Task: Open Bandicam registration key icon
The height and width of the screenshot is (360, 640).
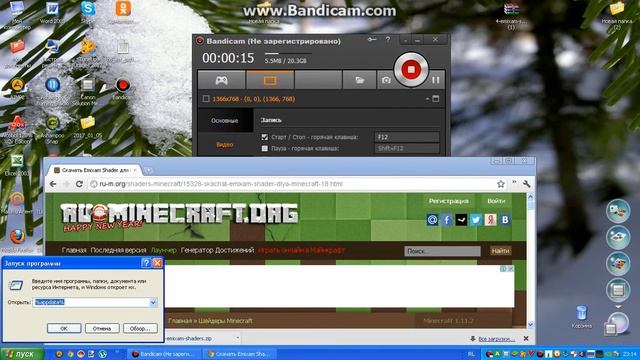Action: click(371, 40)
